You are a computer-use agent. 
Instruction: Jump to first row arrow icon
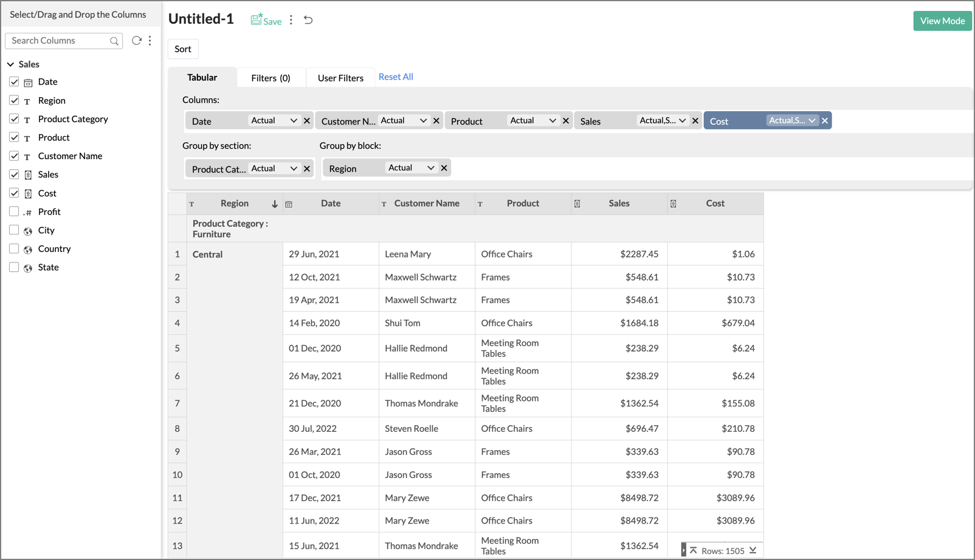coord(694,550)
